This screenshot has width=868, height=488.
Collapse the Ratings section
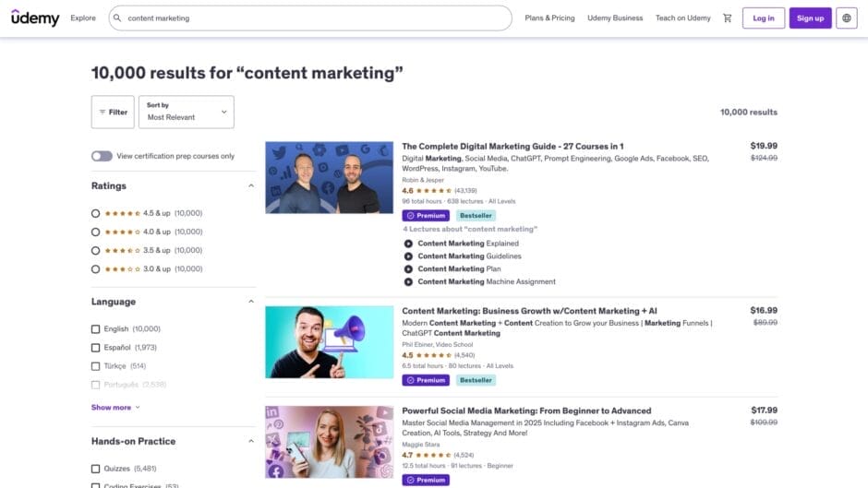click(x=250, y=185)
